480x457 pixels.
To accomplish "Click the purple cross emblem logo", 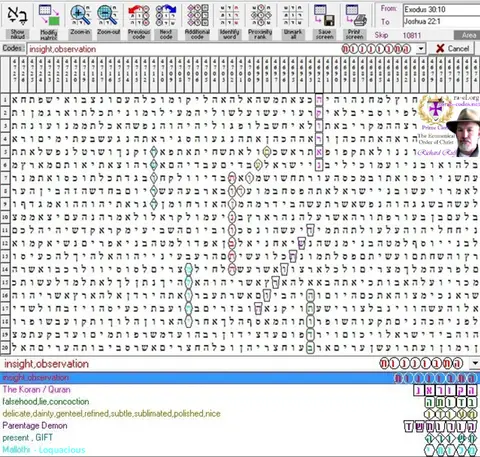I will (x=435, y=109).
